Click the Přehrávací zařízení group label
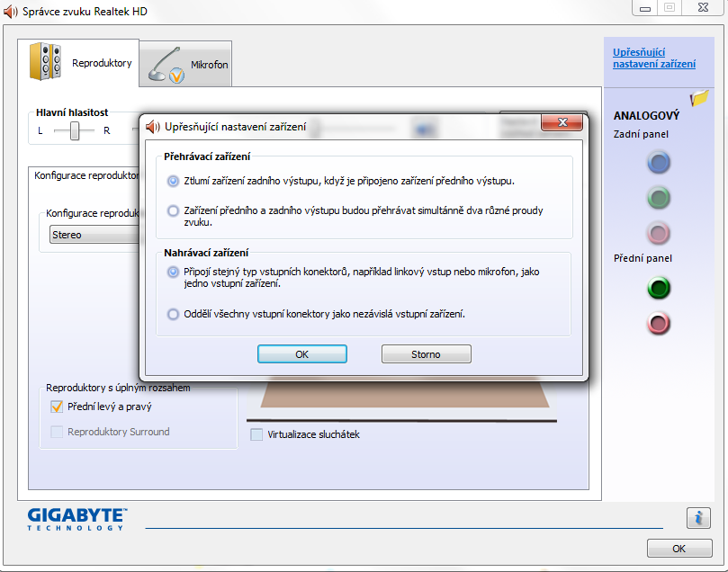This screenshot has height=572, width=728. (x=207, y=156)
